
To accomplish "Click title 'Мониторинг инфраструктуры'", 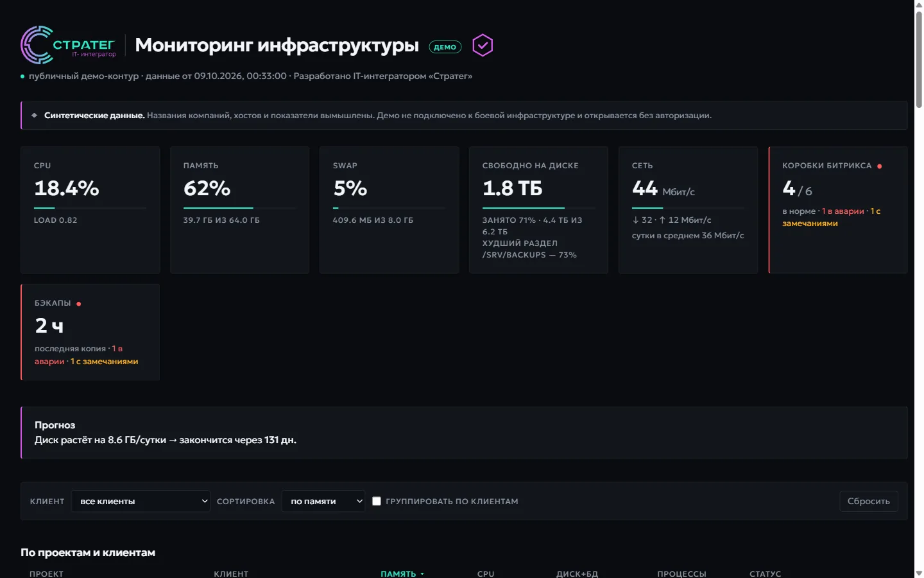I will (277, 45).
